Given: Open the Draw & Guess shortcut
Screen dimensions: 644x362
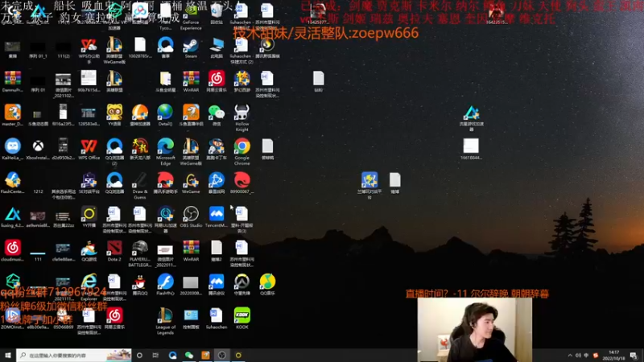Looking at the screenshot, I should click(x=140, y=186).
